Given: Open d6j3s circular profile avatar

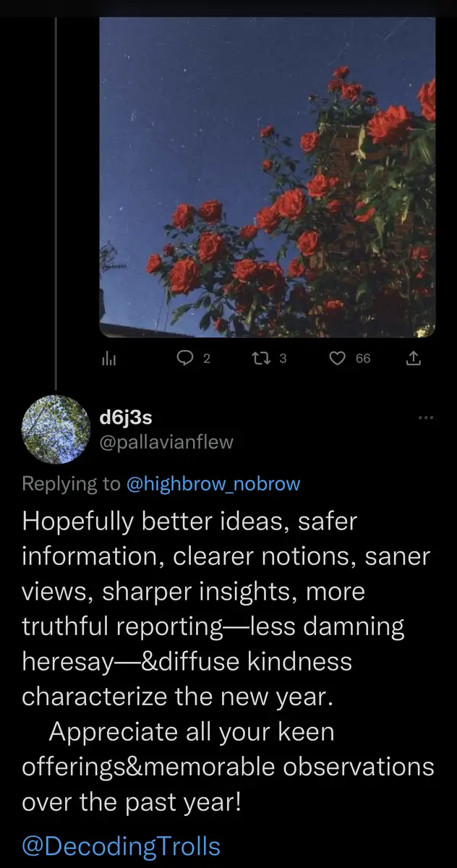Looking at the screenshot, I should [56, 429].
